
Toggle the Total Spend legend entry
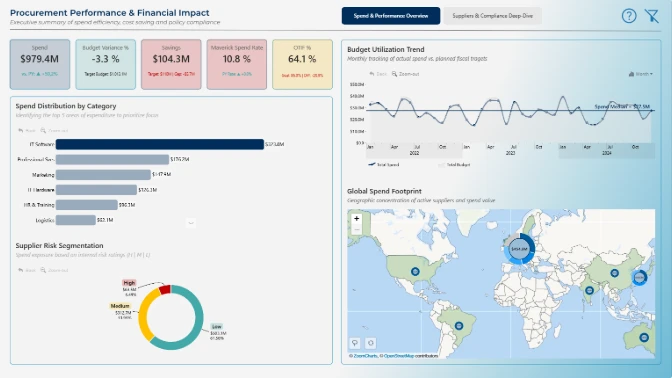pos(384,165)
